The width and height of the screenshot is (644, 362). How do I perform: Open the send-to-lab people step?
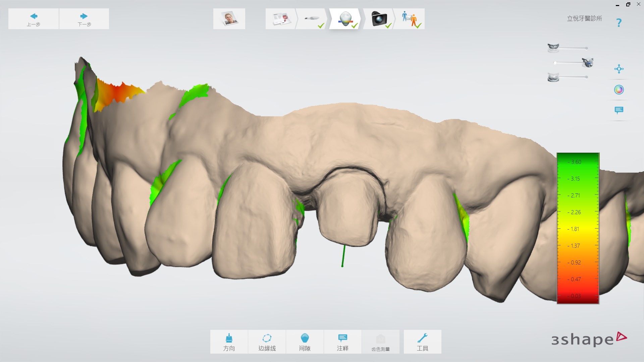click(x=409, y=19)
